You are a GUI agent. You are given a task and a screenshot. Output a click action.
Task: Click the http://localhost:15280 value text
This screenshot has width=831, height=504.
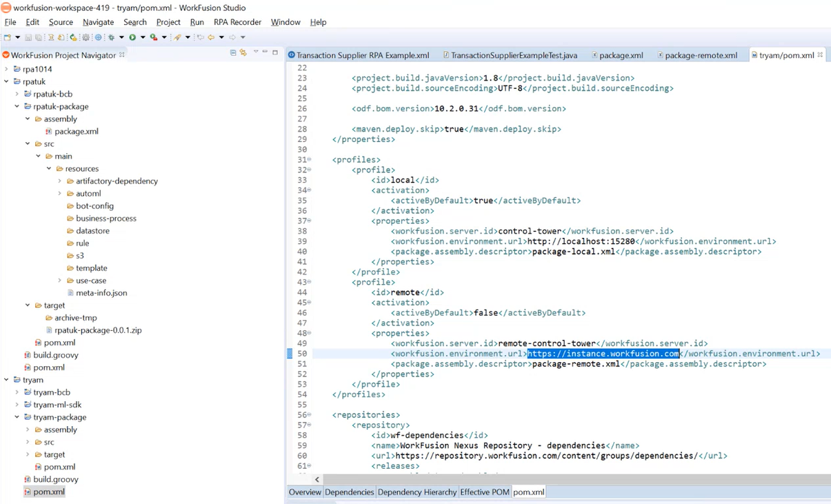(x=581, y=241)
